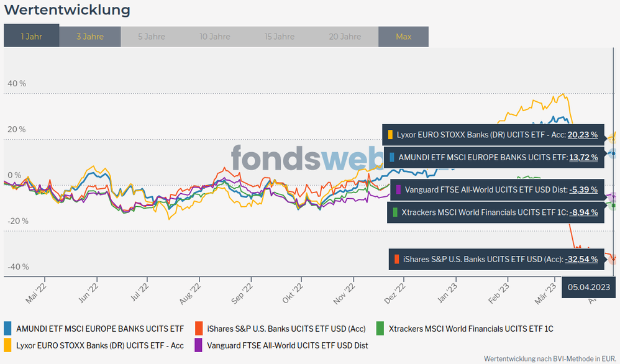Select the 1 Jahr time range tab

[31, 37]
